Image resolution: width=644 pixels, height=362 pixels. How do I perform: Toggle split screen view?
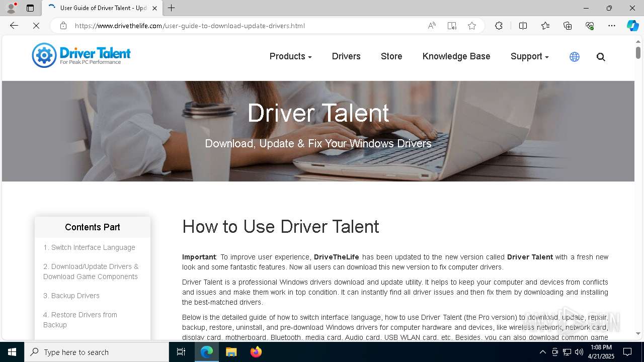pos(523,26)
